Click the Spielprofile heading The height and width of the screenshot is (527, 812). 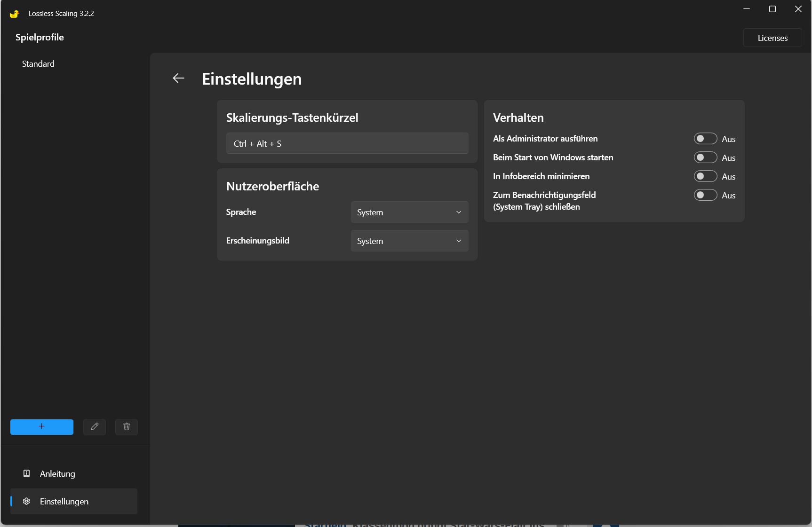40,37
